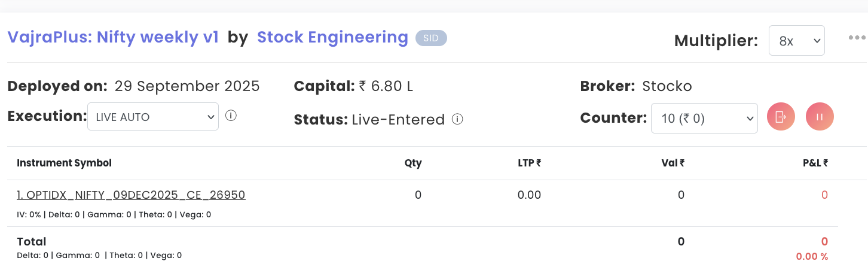Visit the Stock Engineering creator link

[332, 37]
